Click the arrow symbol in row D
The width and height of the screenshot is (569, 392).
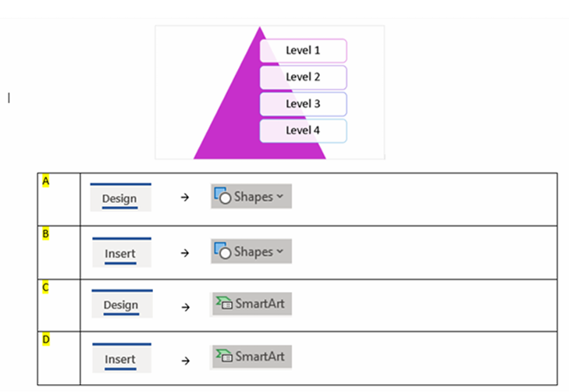(185, 360)
